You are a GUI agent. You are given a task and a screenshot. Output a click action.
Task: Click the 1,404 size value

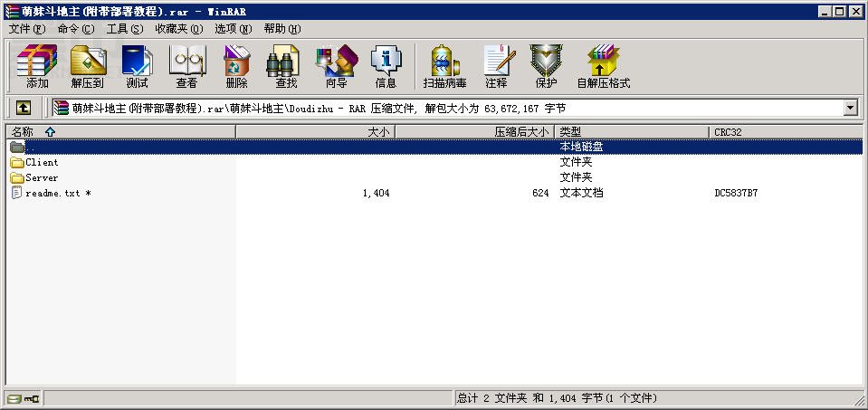[376, 193]
